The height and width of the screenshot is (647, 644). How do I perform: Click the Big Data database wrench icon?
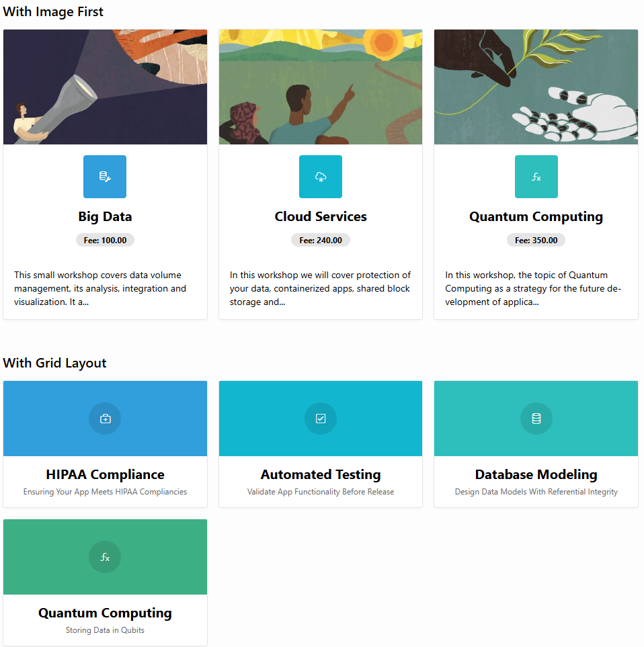click(x=105, y=177)
